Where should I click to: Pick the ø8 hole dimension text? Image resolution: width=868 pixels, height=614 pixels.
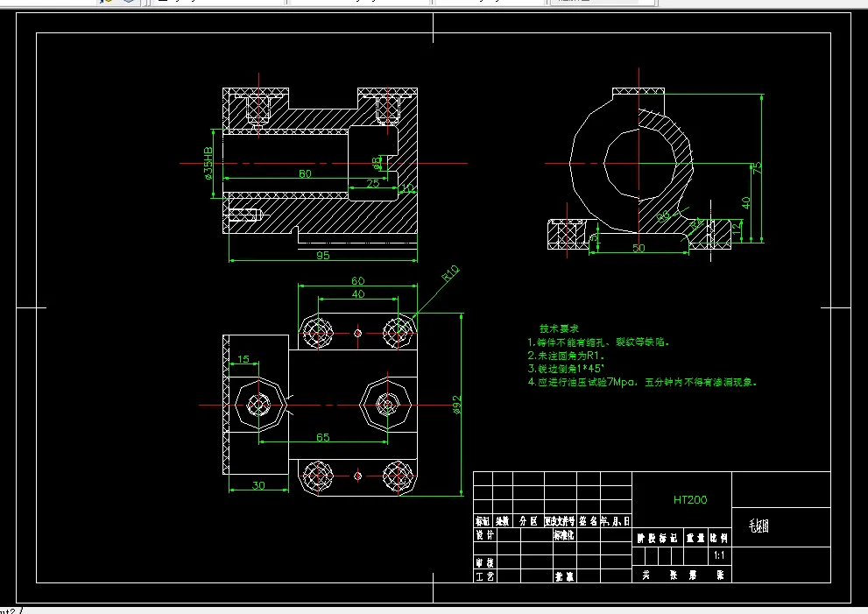coord(377,162)
